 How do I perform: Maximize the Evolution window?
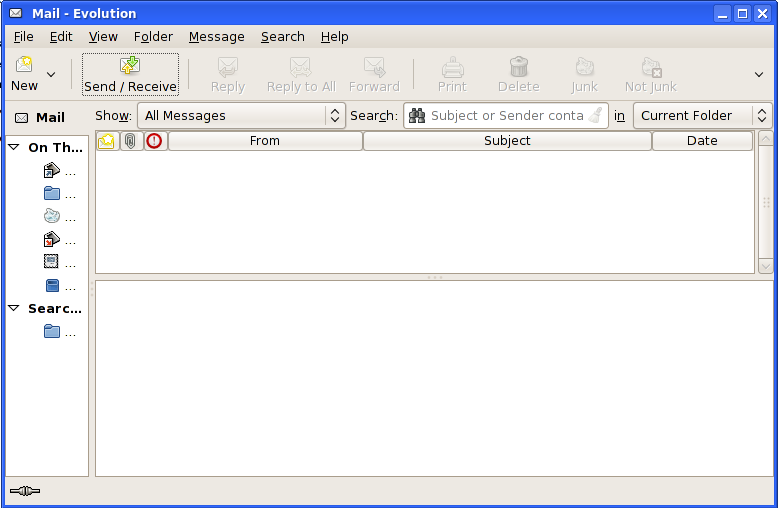click(742, 13)
